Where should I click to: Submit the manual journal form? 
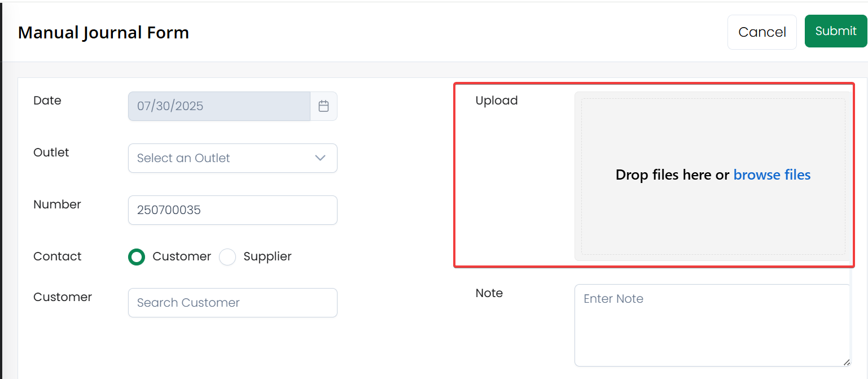pyautogui.click(x=836, y=31)
